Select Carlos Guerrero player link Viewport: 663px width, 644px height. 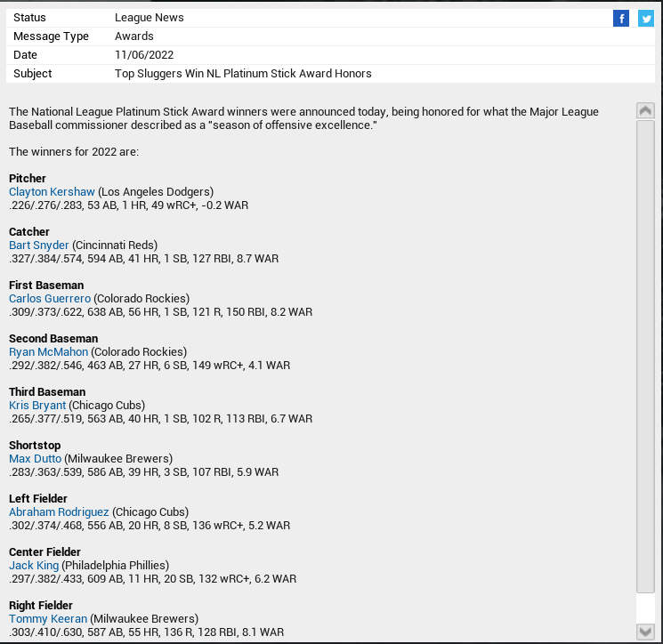pyautogui.click(x=50, y=299)
